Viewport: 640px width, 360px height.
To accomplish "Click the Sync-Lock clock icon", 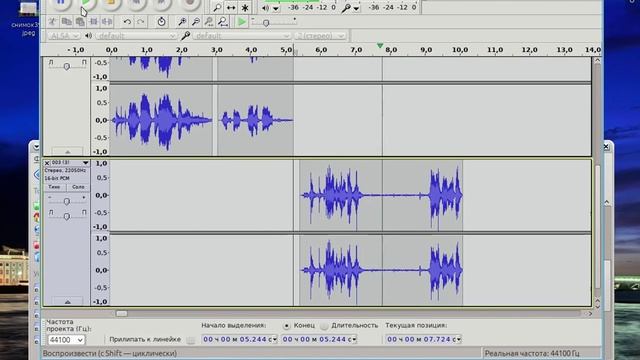I will point(162,21).
